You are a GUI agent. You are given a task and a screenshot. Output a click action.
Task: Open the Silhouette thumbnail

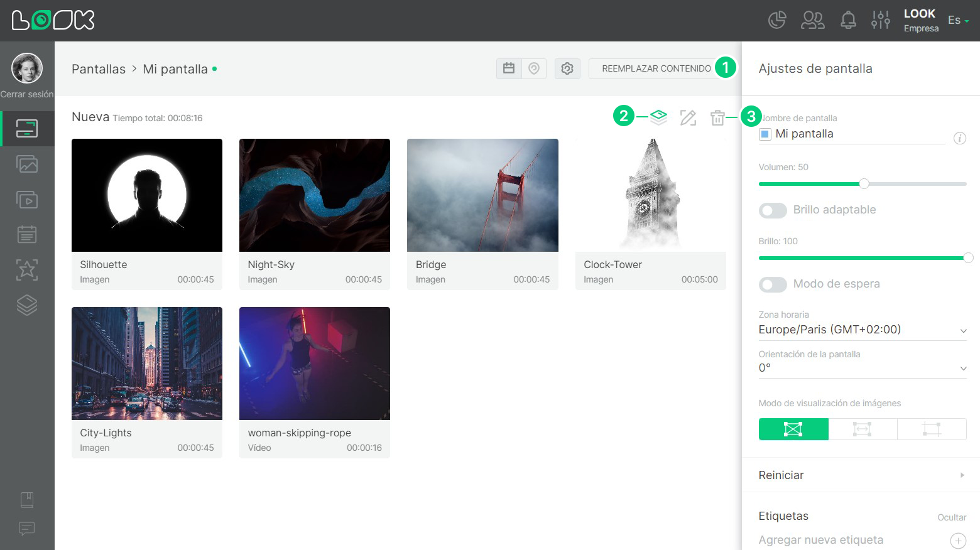point(147,195)
